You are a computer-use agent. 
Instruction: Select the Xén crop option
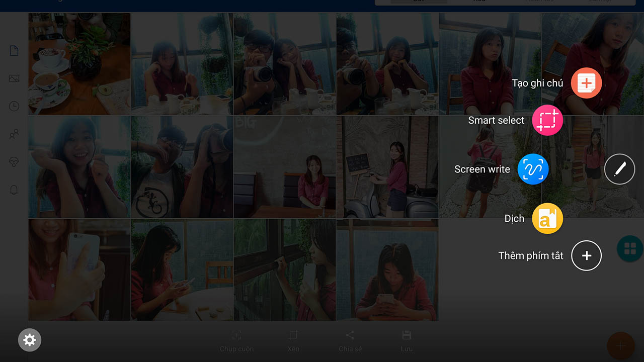click(x=293, y=342)
